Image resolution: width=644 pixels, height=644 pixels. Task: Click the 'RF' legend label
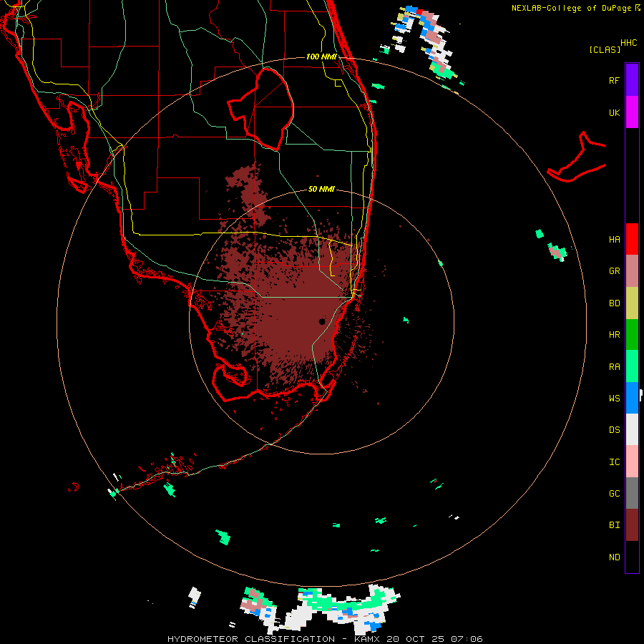click(614, 80)
